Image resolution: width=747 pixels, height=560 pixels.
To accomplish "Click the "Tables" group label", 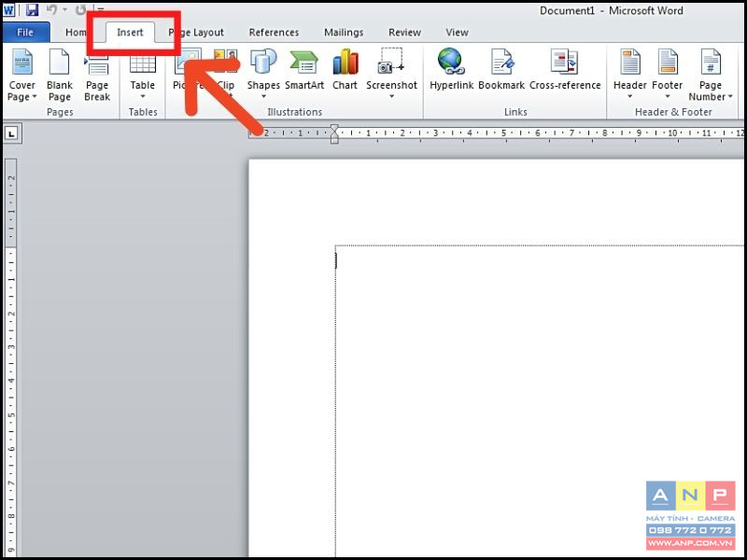I will point(143,112).
